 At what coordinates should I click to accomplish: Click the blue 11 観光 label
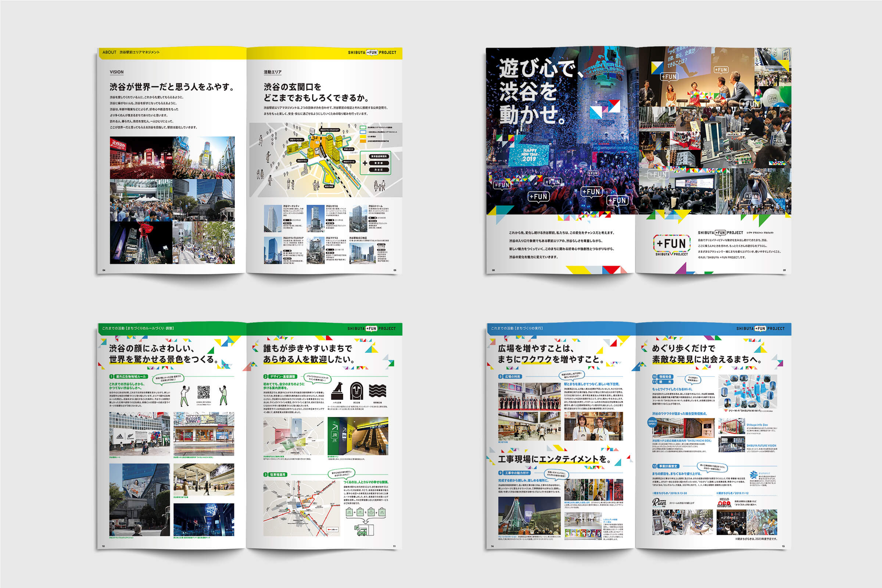pyautogui.click(x=663, y=381)
